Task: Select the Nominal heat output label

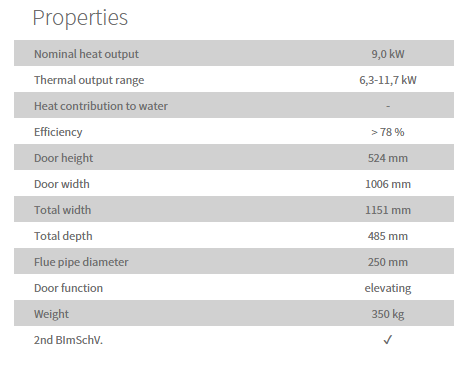Action: click(86, 54)
